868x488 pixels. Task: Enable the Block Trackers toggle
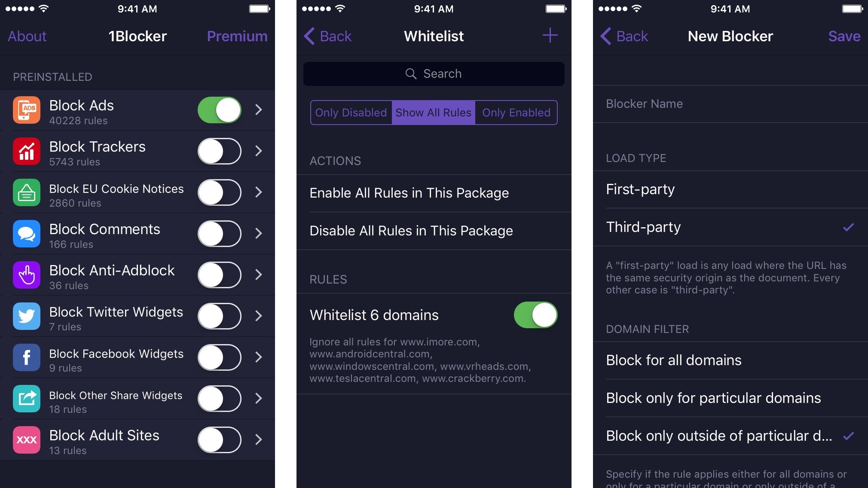click(217, 151)
